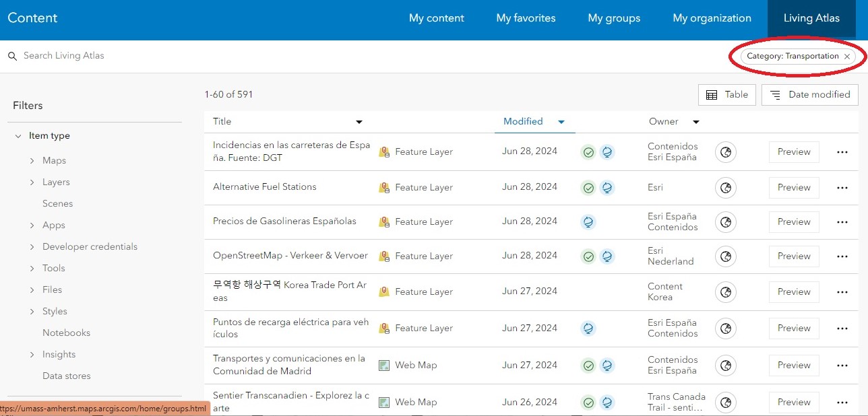Collapse the Item type filter section
Viewport: 868px width, 416px height.
coord(18,136)
